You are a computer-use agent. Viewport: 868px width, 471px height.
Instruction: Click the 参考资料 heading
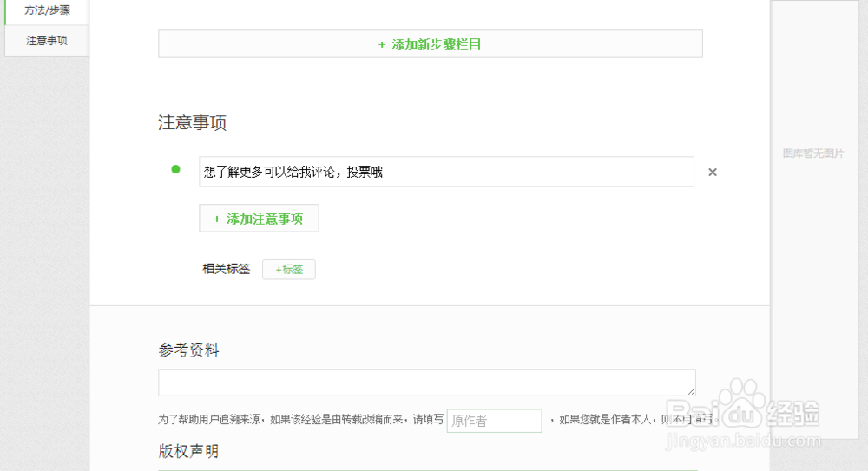click(x=188, y=350)
